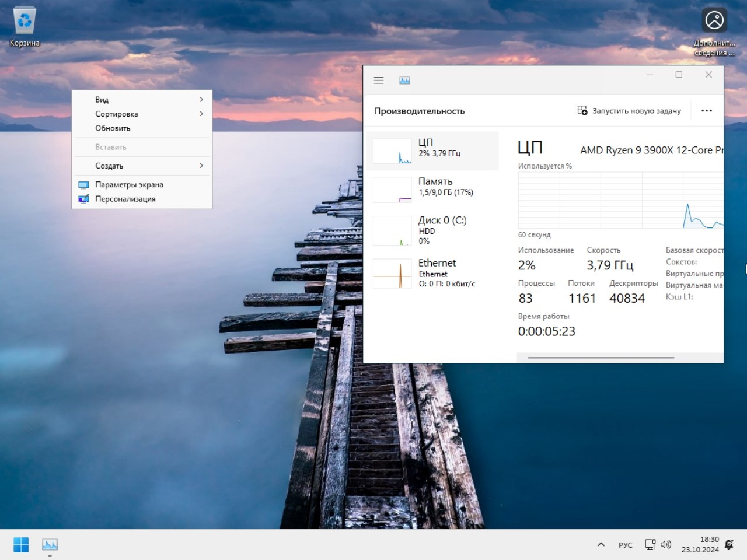Open the Task Manager hamburger navigation menu

[x=379, y=80]
